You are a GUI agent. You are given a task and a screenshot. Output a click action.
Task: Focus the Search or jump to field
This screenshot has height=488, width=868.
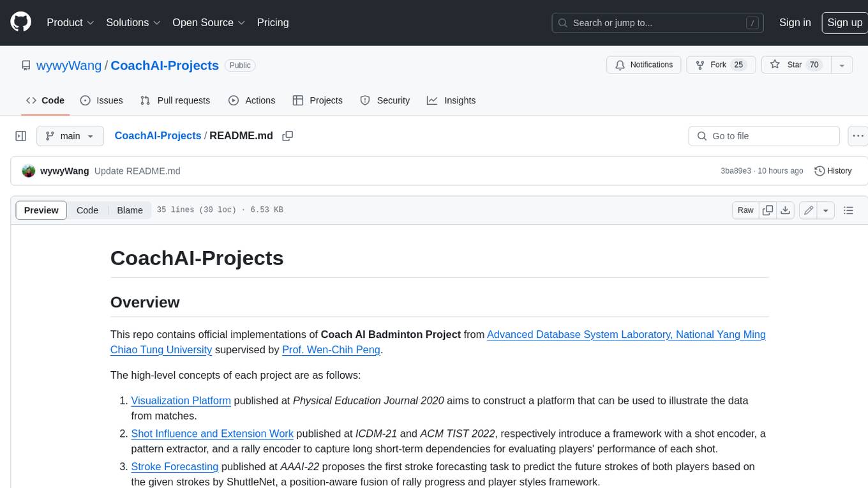659,22
